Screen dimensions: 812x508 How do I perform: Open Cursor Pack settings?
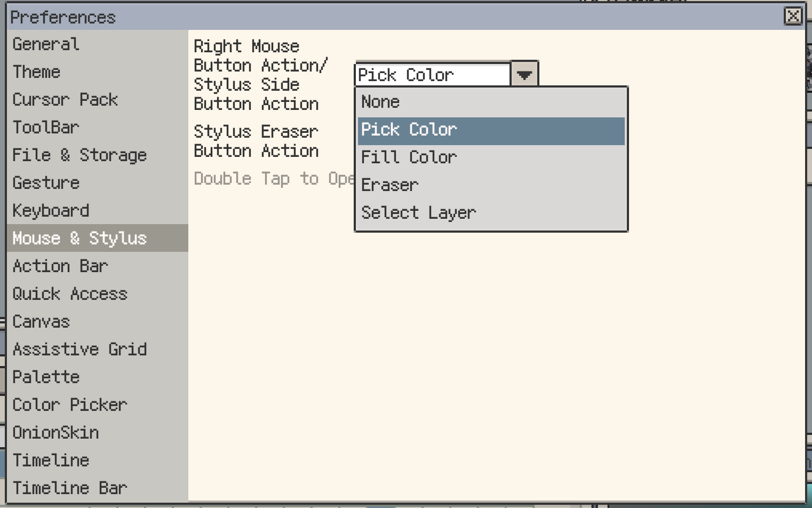(65, 100)
